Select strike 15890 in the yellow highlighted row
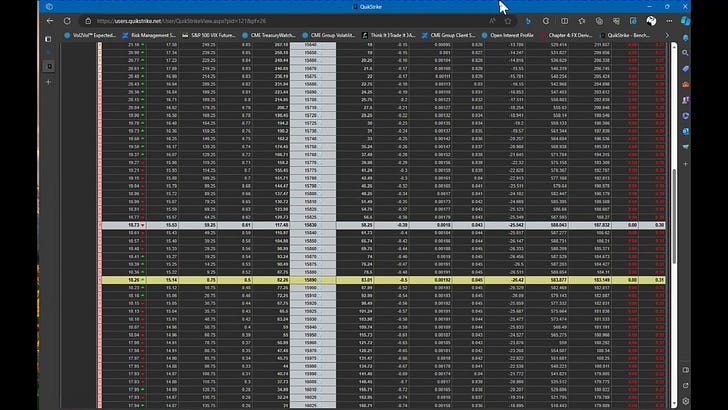Image resolution: width=728 pixels, height=410 pixels. pyautogui.click(x=310, y=280)
